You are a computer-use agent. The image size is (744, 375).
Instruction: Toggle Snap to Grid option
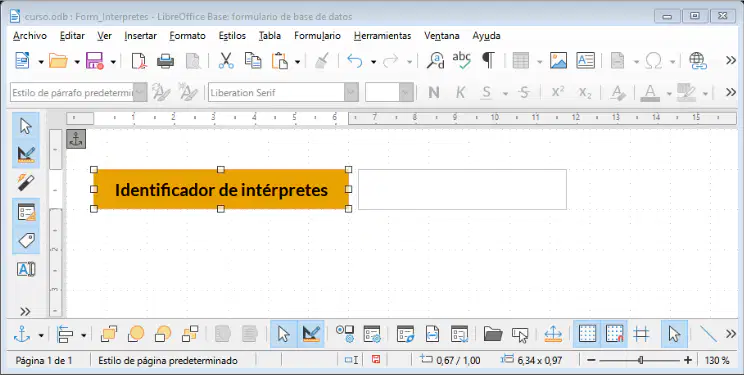point(614,334)
